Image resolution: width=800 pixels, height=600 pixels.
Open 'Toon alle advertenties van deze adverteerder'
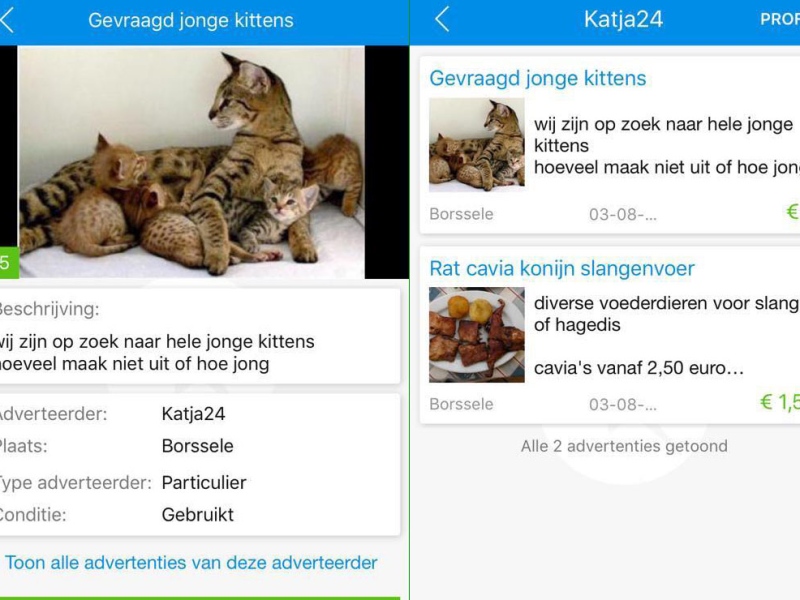(191, 562)
